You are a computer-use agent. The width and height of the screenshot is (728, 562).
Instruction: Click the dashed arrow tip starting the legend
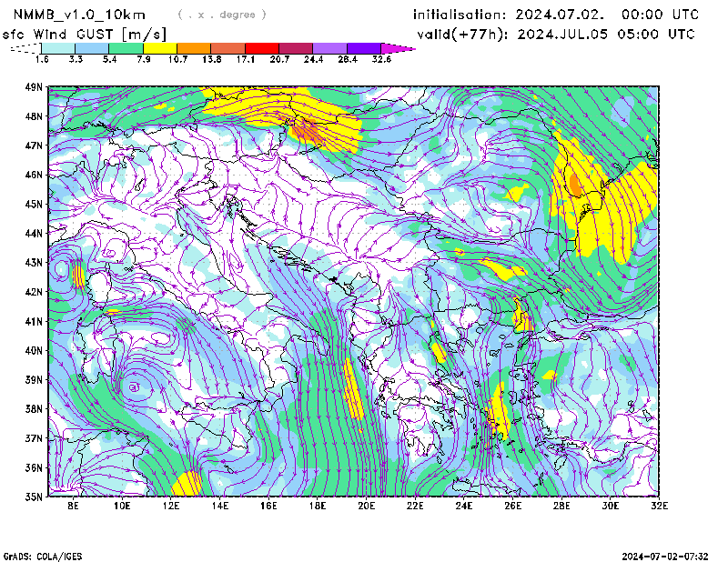pos(20,47)
